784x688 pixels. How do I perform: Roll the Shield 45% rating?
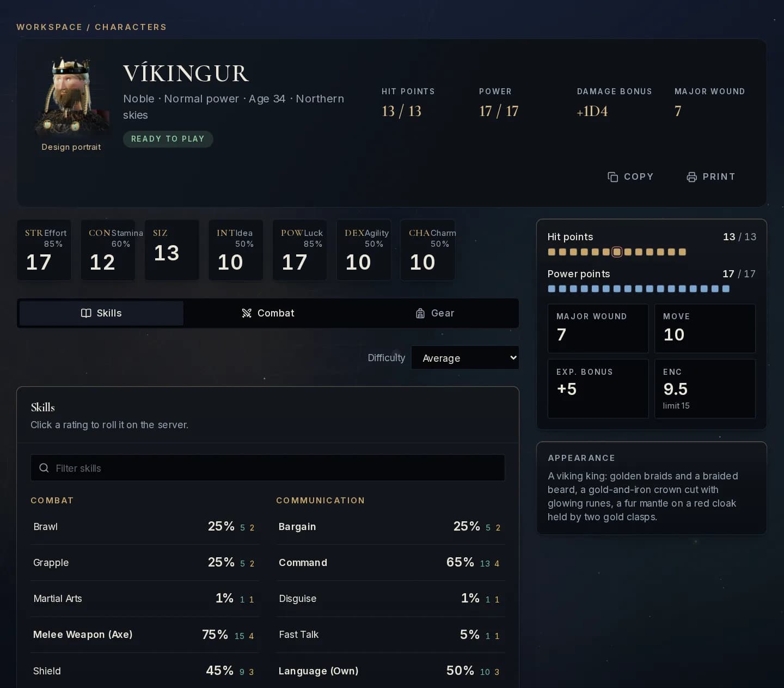(x=219, y=671)
